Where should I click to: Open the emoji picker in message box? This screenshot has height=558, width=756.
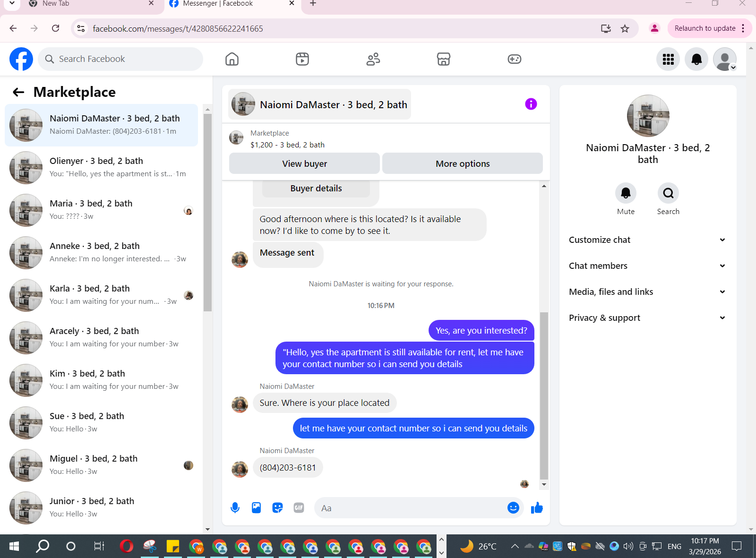[513, 508]
